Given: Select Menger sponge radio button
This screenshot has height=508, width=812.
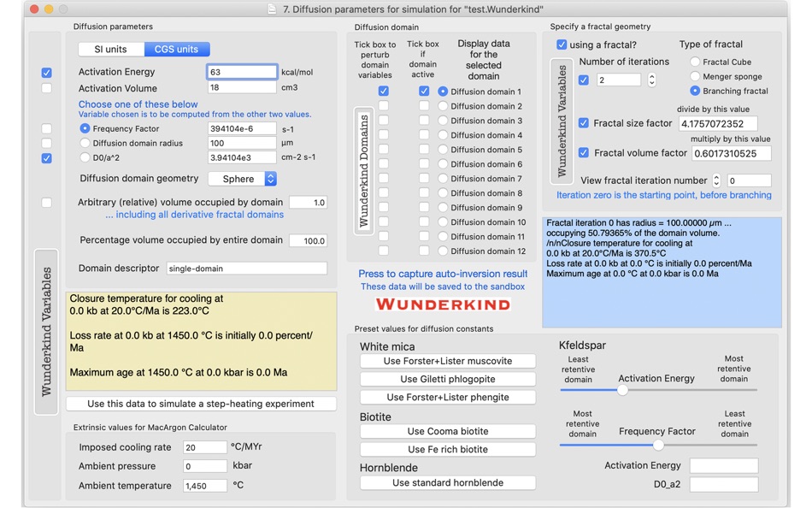Looking at the screenshot, I should click(695, 76).
